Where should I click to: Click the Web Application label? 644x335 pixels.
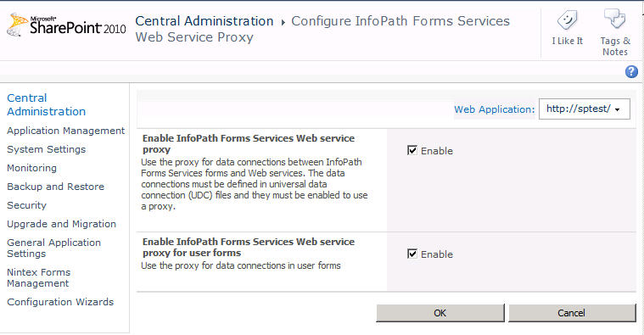(x=495, y=109)
